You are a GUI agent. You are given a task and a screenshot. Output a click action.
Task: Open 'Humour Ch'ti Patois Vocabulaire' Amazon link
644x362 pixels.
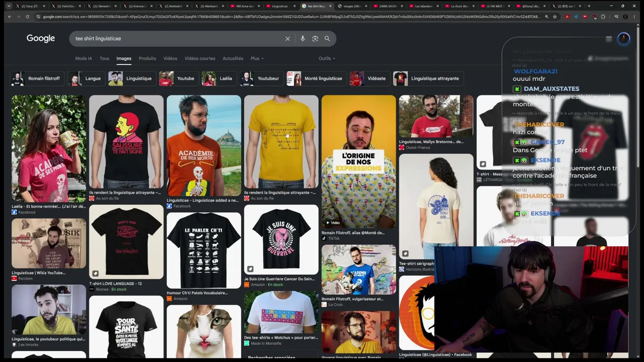tap(197, 293)
